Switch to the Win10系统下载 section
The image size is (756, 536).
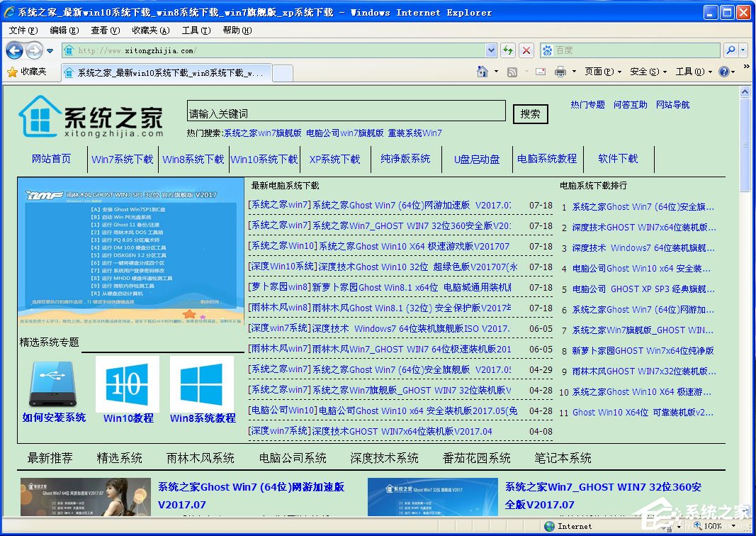264,160
